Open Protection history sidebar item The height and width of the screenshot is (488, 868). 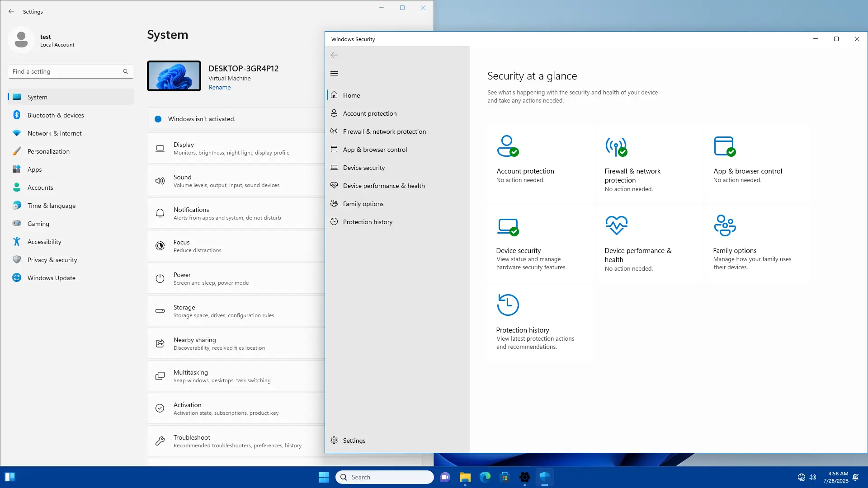[x=367, y=222]
